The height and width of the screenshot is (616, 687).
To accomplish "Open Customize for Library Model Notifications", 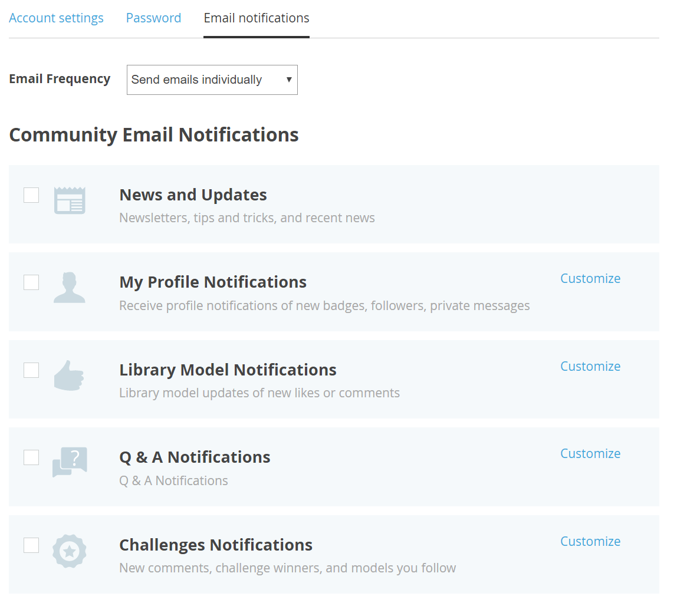I will [590, 367].
